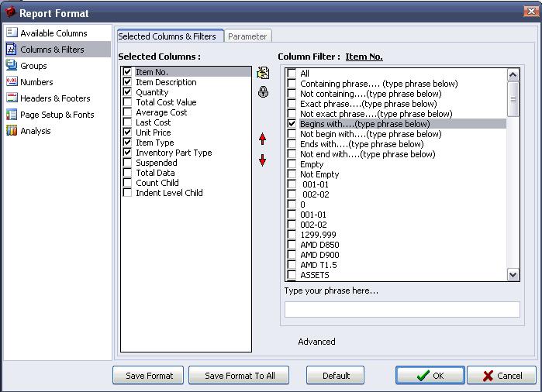Image resolution: width=542 pixels, height=392 pixels.
Task: Open the Analysis section
Action: pyautogui.click(x=35, y=131)
